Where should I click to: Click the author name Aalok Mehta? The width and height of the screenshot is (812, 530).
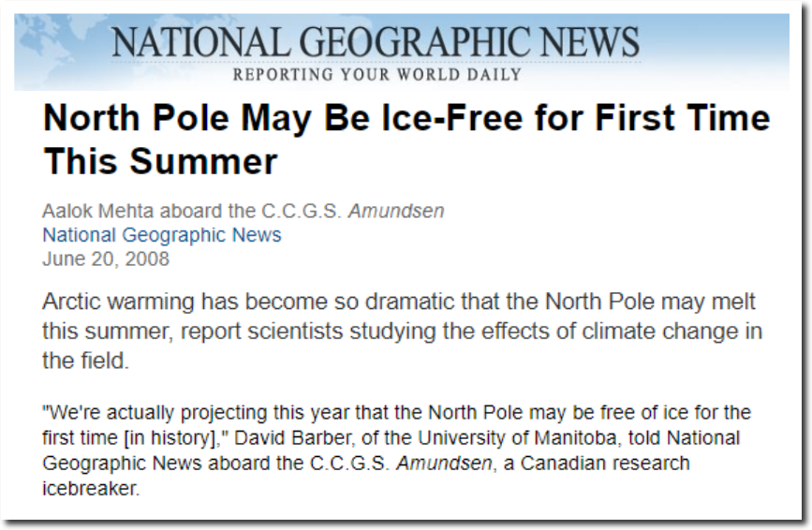(x=98, y=212)
